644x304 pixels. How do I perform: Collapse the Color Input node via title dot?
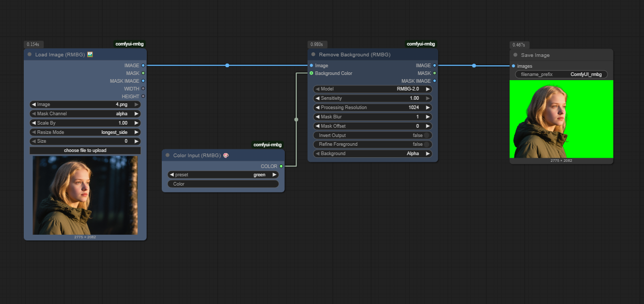(x=167, y=155)
